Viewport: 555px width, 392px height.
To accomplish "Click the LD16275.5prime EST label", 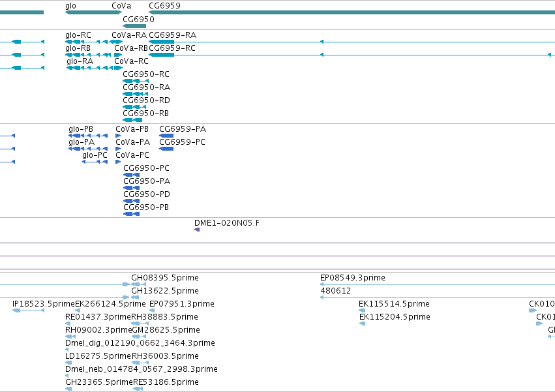I will [98, 357].
